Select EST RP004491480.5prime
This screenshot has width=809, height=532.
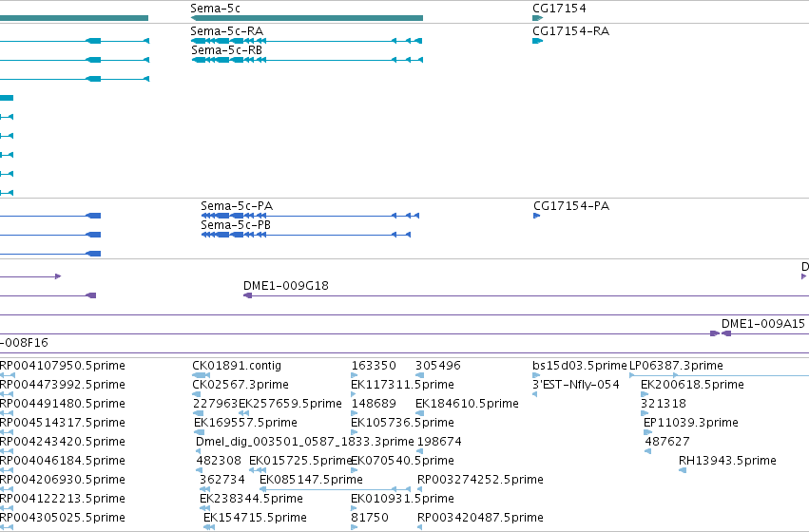(x=63, y=404)
